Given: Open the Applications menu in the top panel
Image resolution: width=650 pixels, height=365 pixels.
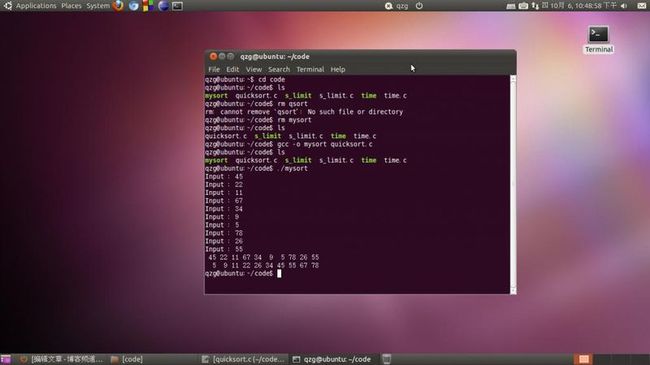Looking at the screenshot, I should 36,6.
